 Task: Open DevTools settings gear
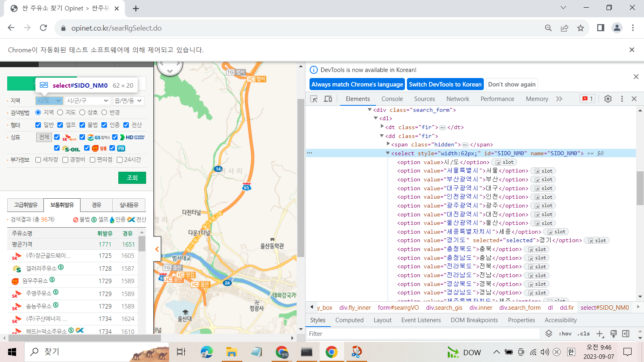tap(608, 99)
